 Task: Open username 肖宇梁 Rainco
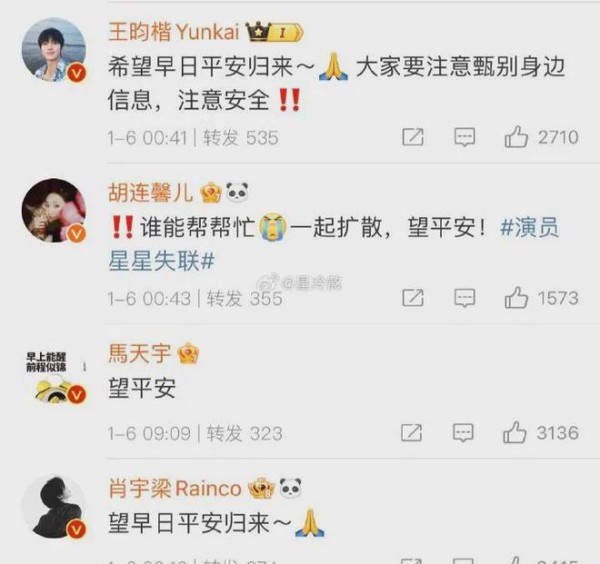(175, 488)
